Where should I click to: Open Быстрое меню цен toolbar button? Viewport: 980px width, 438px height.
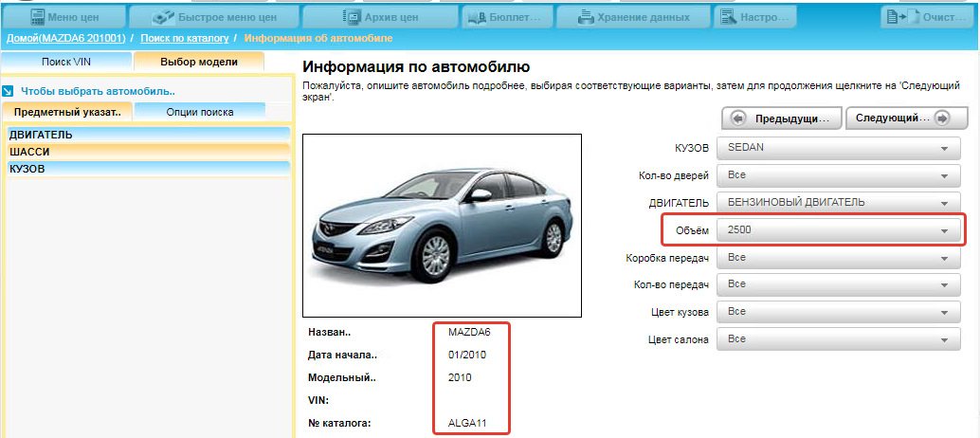click(x=213, y=17)
